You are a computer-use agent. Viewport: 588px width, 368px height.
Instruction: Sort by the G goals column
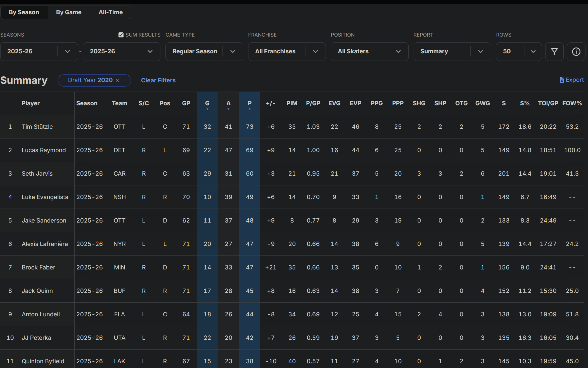click(207, 103)
